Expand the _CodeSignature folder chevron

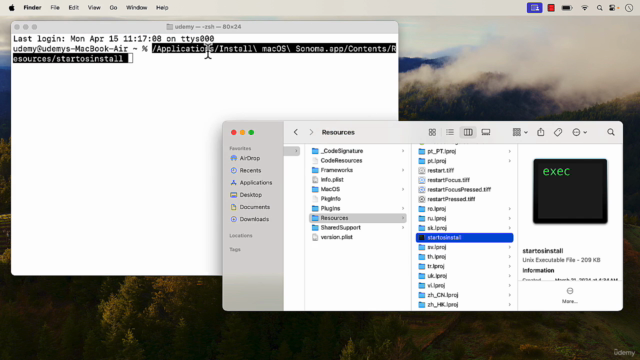403,151
